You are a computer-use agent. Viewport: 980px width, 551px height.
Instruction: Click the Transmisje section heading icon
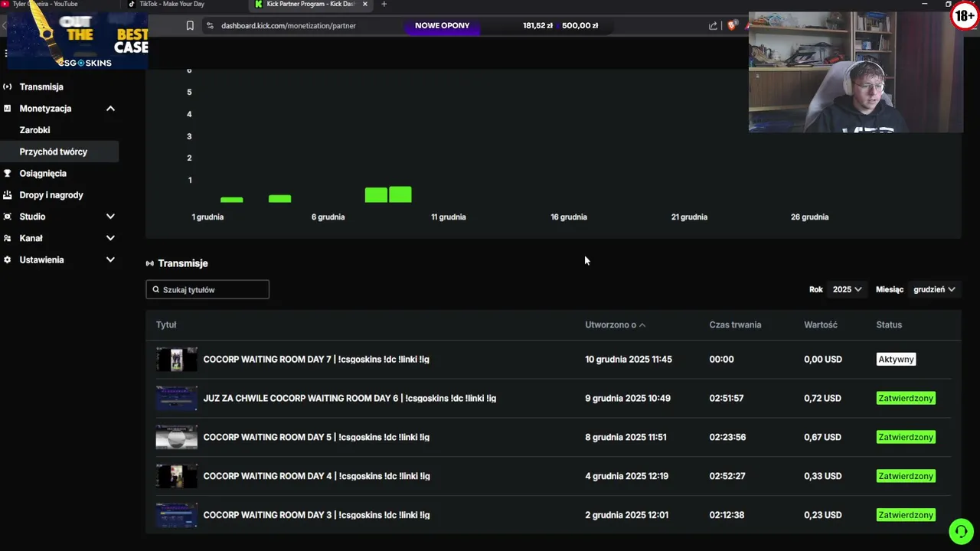point(150,263)
